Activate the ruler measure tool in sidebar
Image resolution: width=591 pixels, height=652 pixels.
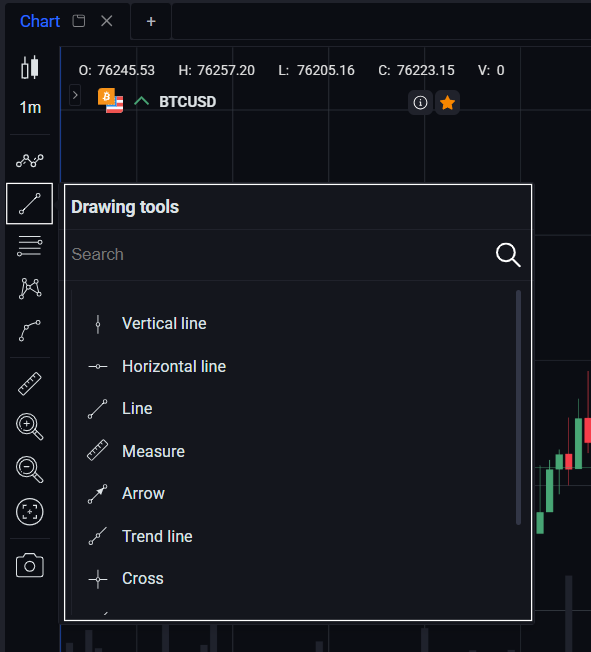click(30, 383)
